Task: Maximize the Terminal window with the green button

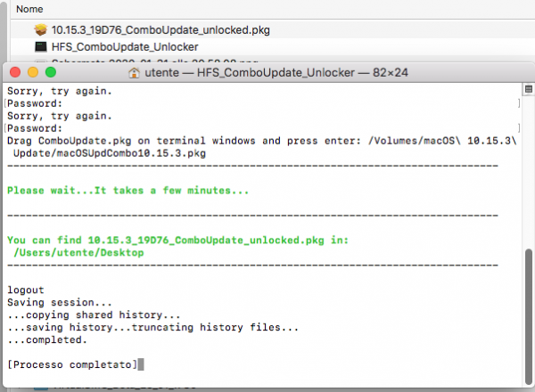Action: tap(51, 72)
